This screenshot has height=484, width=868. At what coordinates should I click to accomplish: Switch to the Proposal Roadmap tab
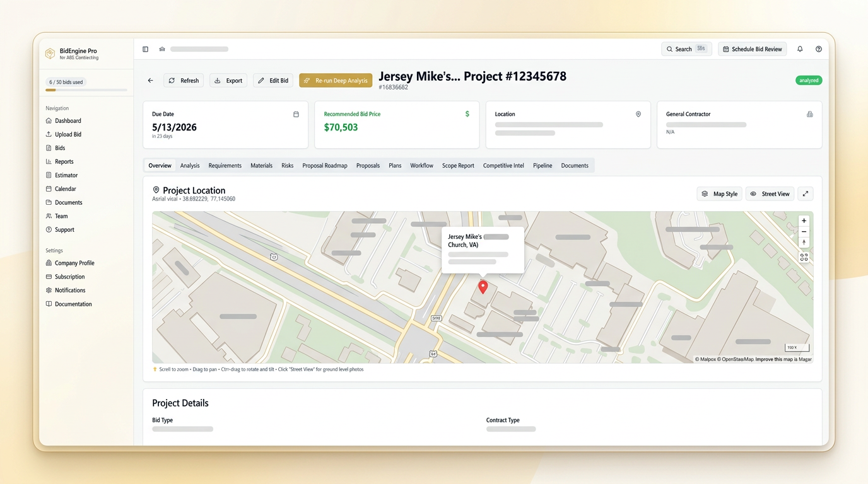[x=325, y=166]
